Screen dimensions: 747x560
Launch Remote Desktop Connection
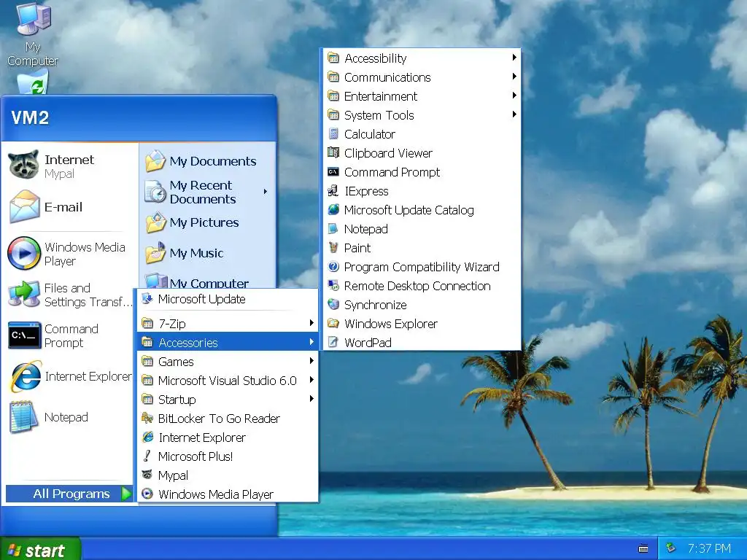[x=422, y=286]
